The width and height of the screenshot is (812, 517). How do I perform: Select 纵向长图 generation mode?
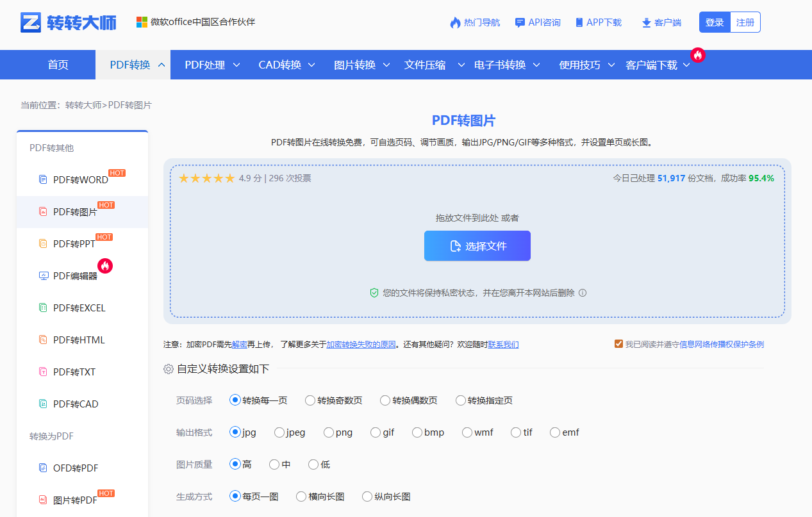(367, 496)
